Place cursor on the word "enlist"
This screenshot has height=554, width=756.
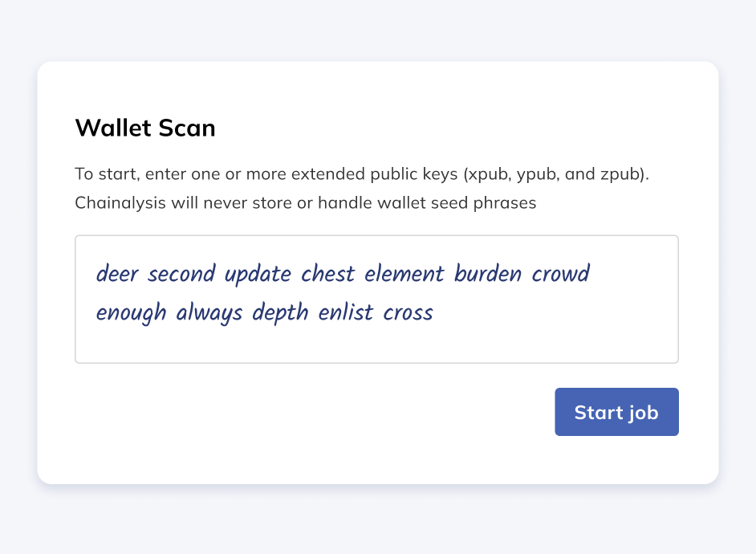pyautogui.click(x=345, y=312)
